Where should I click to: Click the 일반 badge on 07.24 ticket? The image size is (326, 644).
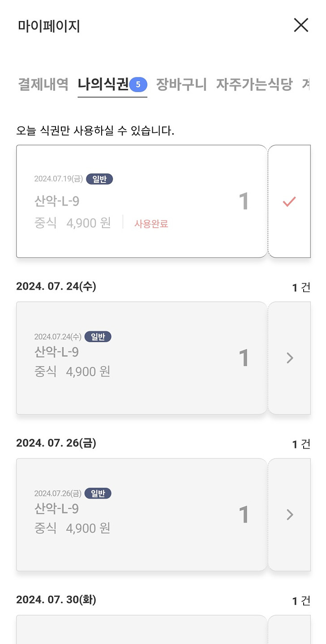pos(98,337)
